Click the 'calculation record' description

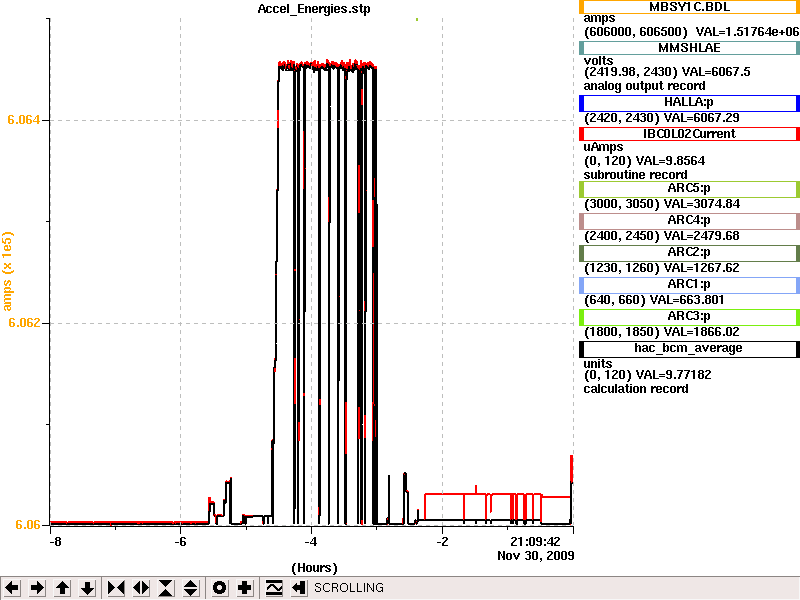tap(636, 389)
